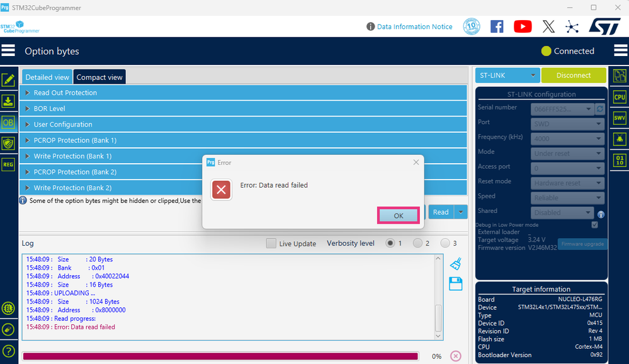
Task: Open the SWV viewer icon
Action: (x=620, y=118)
